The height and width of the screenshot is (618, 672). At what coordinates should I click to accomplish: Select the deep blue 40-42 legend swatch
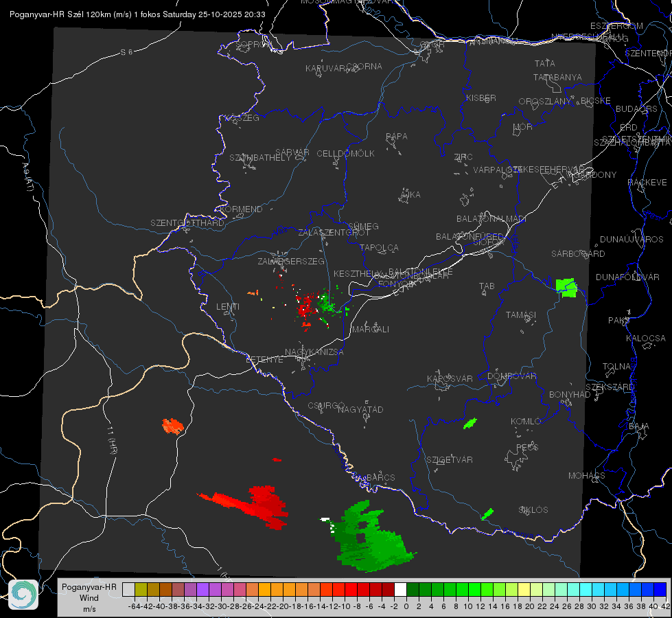(660, 589)
